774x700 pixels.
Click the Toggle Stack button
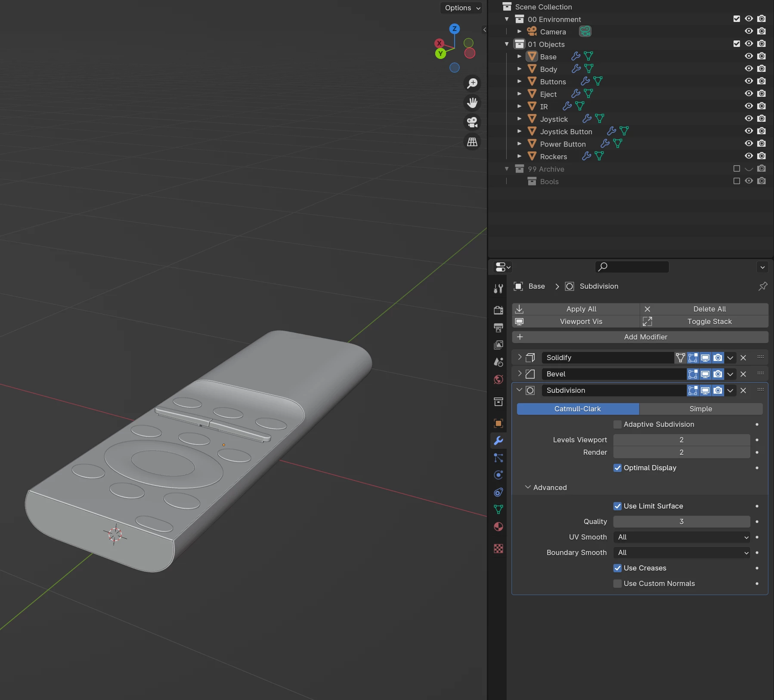click(x=704, y=321)
